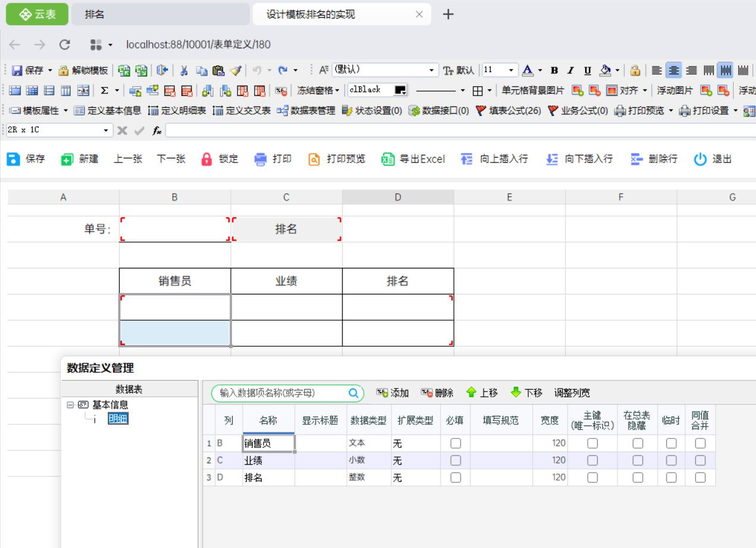The width and height of the screenshot is (756, 548).
Task: Open the line style dropdown
Action: (462, 90)
